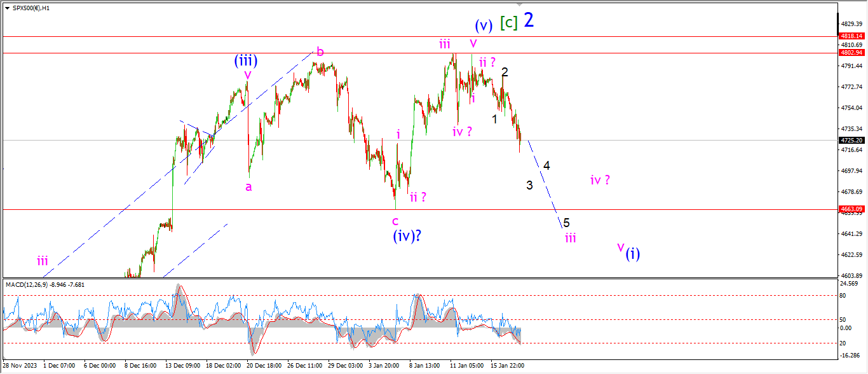Viewport: 868px width, 374px height.
Task: Click the SPX500(€),H1 symbol title
Action: click(29, 7)
